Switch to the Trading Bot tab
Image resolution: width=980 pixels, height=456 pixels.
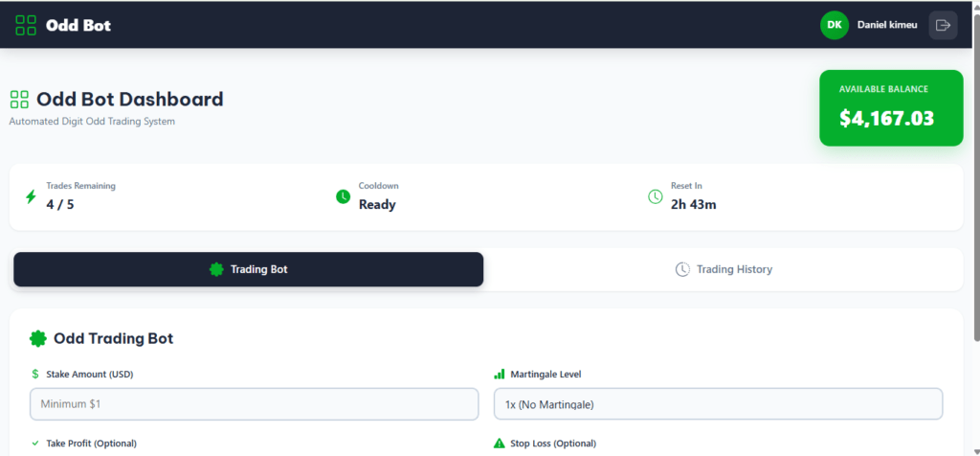(x=248, y=269)
